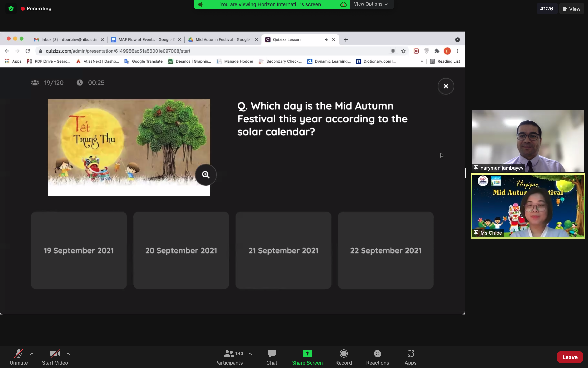Open the tab search dropdown in Chrome
588x368 pixels.
tap(458, 40)
